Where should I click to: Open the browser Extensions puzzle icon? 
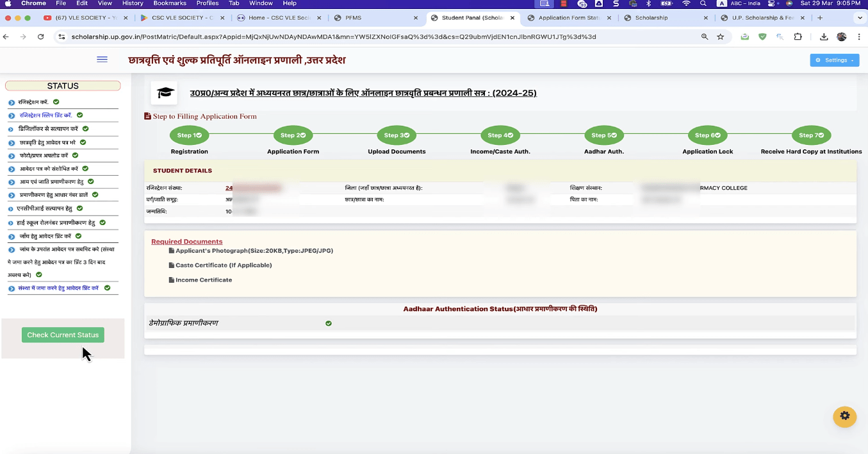pyautogui.click(x=798, y=37)
